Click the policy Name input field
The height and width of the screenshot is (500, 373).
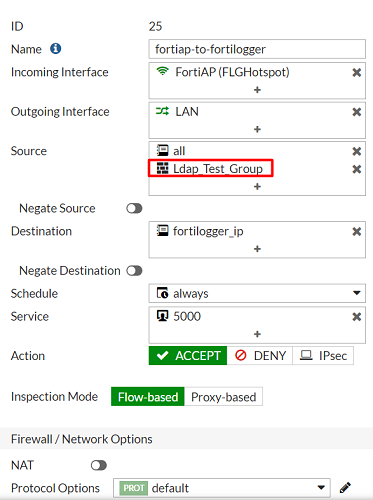[257, 49]
